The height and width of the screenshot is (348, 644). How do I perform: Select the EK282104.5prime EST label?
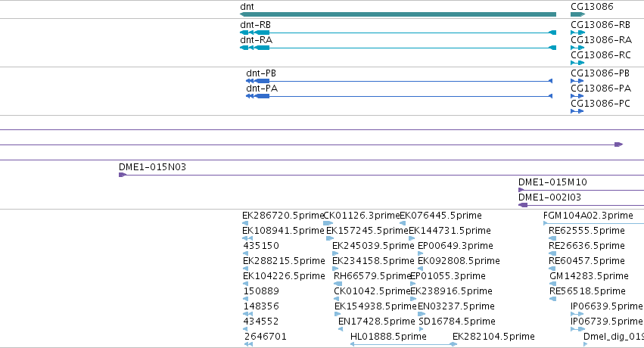point(493,337)
